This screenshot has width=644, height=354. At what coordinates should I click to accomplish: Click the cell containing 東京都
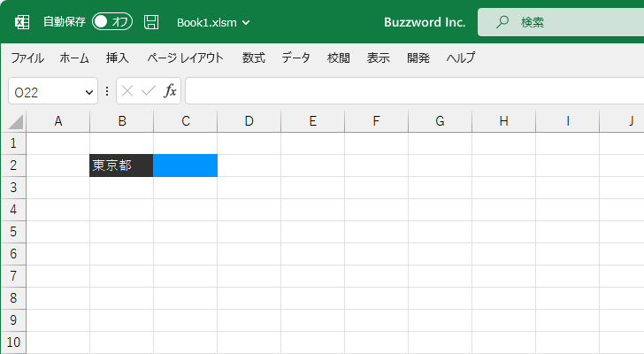click(121, 165)
